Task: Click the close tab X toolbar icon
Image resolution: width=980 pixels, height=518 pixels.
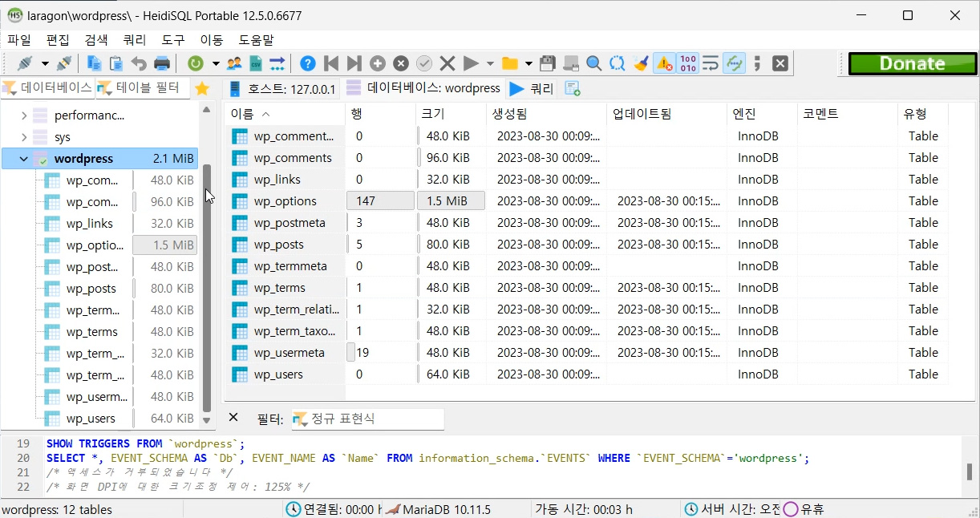Action: tap(780, 63)
